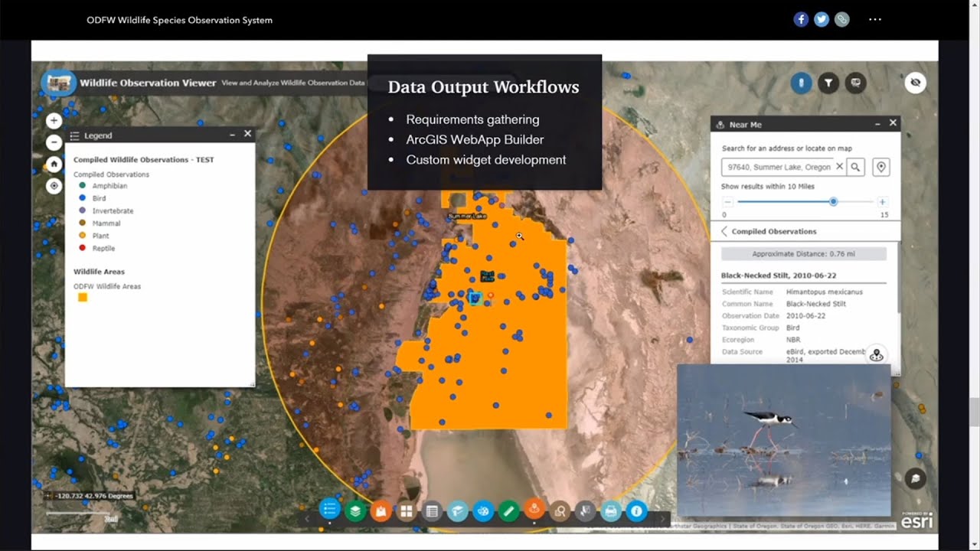
Task: Open the brown search query widget
Action: point(560,510)
